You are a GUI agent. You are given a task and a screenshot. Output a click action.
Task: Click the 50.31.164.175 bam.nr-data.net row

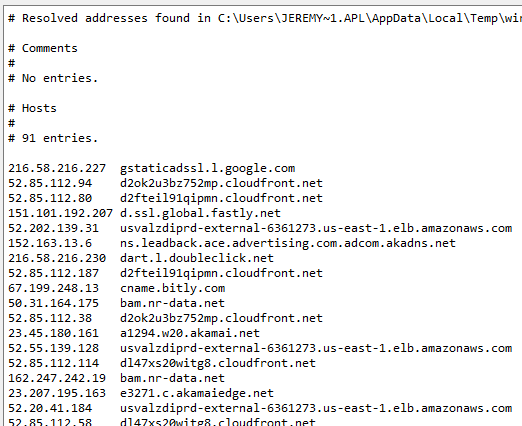pyautogui.click(x=116, y=303)
